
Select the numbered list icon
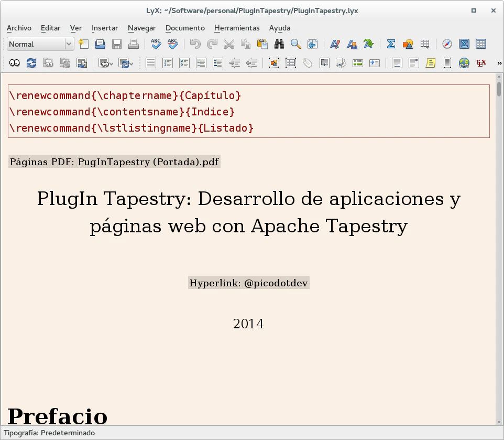click(168, 63)
